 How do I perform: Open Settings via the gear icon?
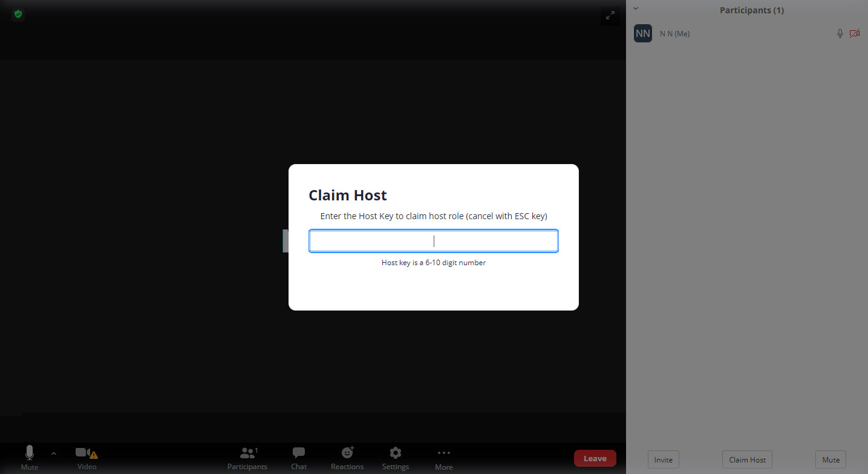pos(396,458)
